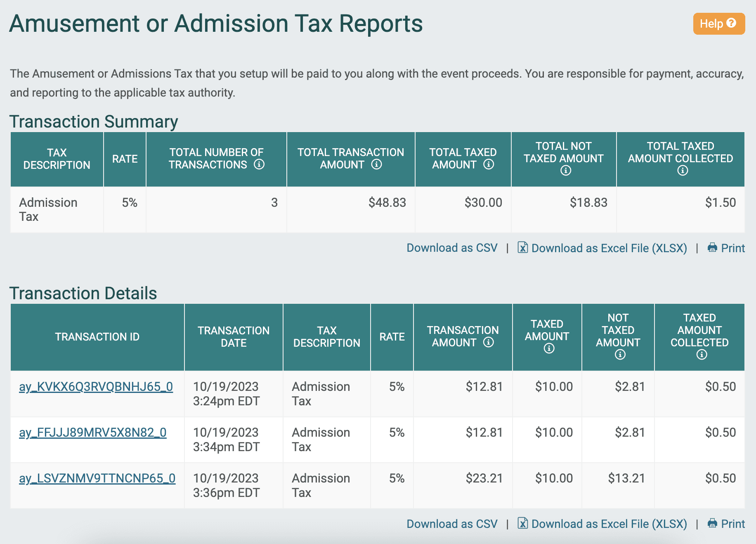Select transaction ay_FFJJJ89MRV5X8N82_0
This screenshot has height=544, width=756.
pos(92,433)
